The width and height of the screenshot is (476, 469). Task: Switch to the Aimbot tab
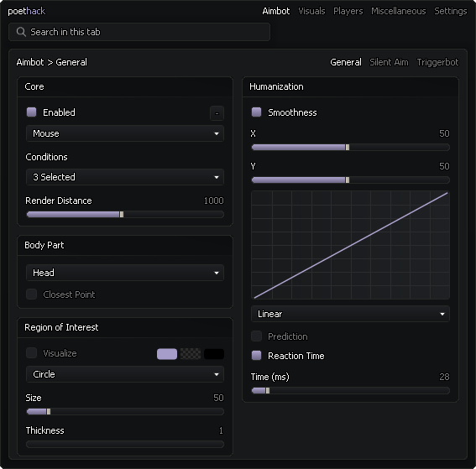(x=276, y=11)
